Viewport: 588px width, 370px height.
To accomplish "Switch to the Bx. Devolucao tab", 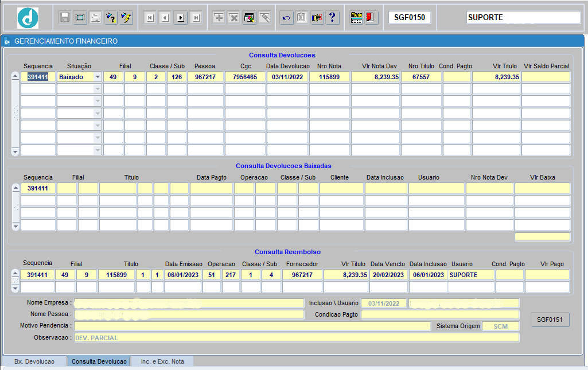I will 34,361.
